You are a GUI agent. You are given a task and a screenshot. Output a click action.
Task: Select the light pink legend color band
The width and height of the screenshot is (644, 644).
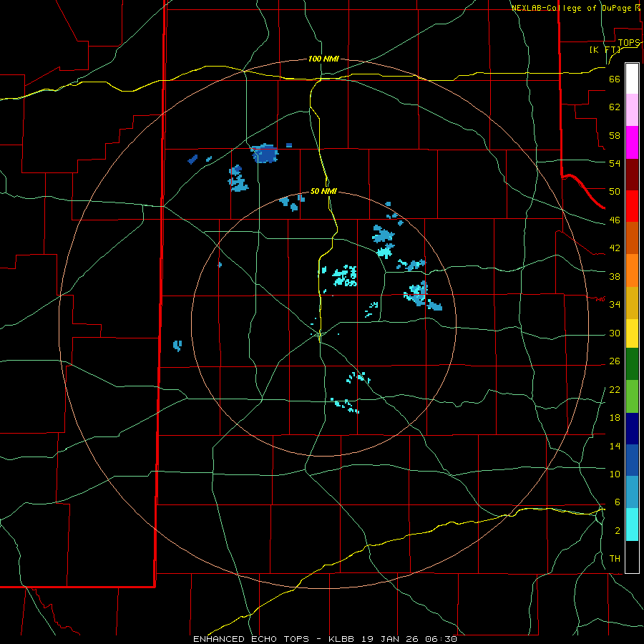point(632,109)
